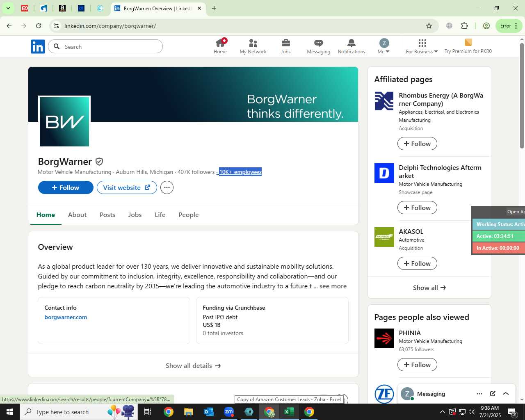Image resolution: width=525 pixels, height=420 pixels.
Task: Expand the For Business menu
Action: point(422,46)
